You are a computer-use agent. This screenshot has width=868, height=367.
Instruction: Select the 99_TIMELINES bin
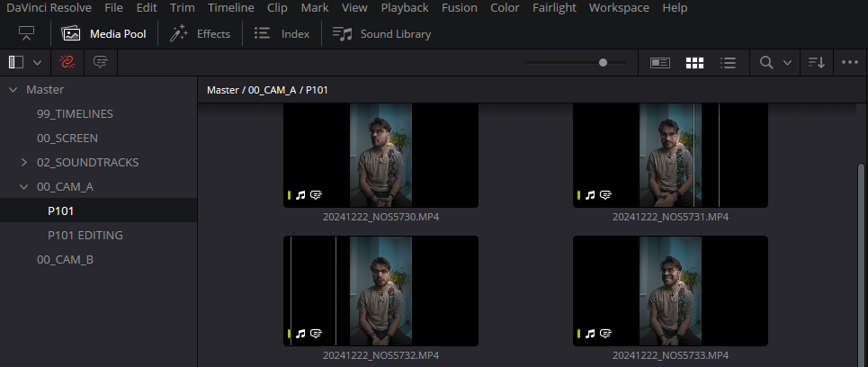click(x=75, y=113)
